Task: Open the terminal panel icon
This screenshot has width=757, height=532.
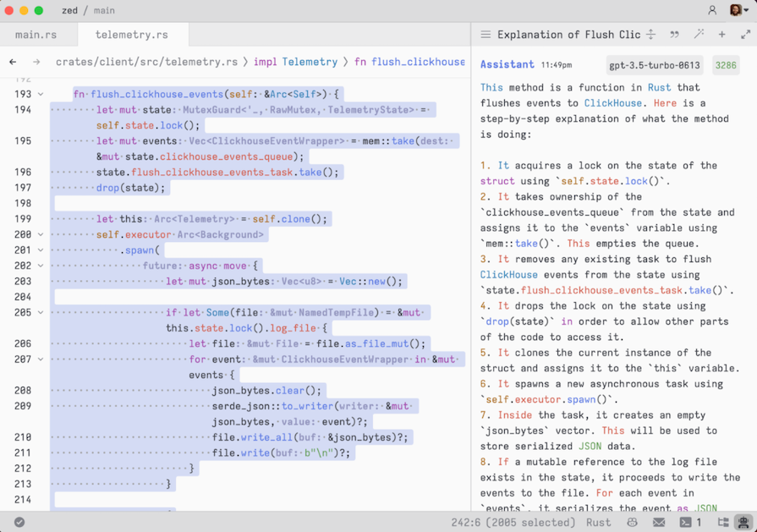Action: click(685, 523)
